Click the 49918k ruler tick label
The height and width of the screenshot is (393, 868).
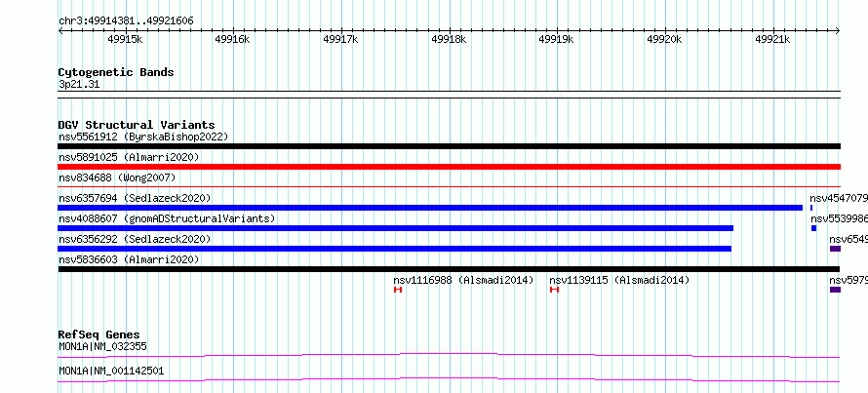pos(449,39)
